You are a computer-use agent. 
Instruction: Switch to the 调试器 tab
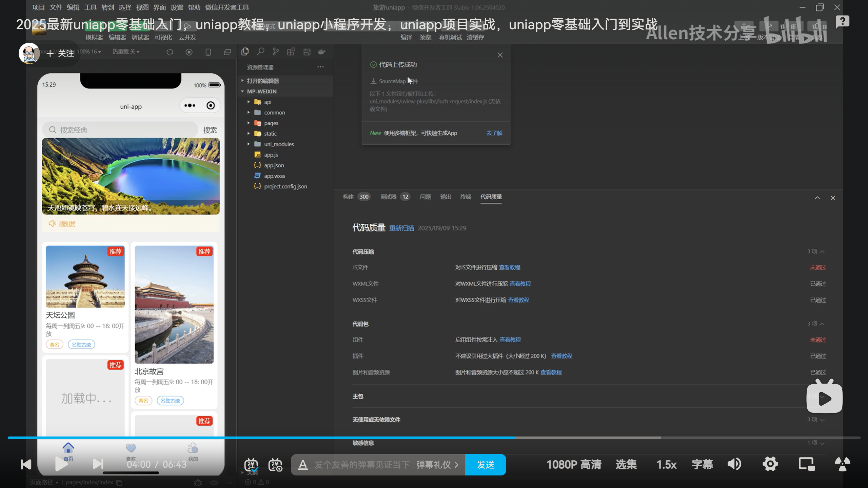[x=388, y=197]
